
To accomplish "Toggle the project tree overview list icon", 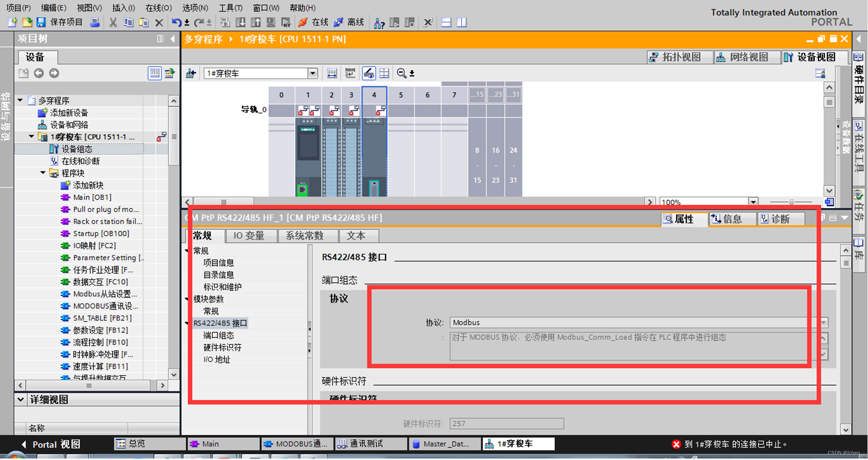I will tap(154, 73).
